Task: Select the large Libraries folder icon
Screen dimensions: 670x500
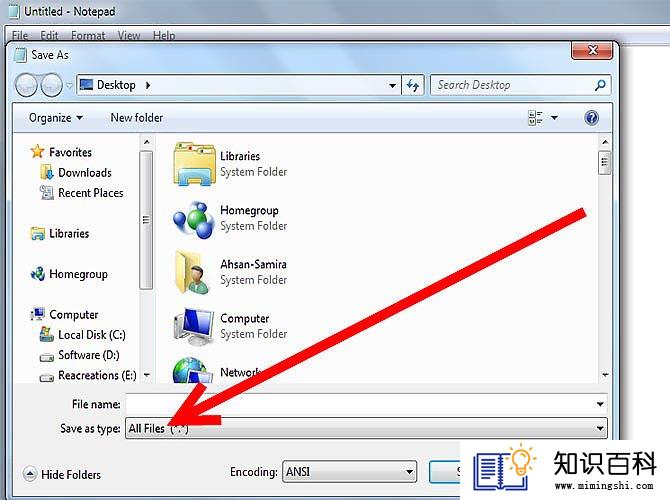Action: click(194, 164)
